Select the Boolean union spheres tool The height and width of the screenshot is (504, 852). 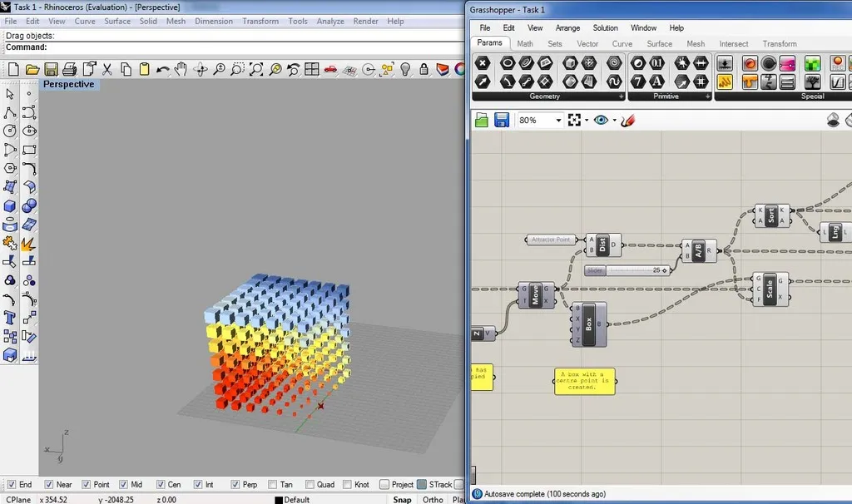(x=29, y=205)
